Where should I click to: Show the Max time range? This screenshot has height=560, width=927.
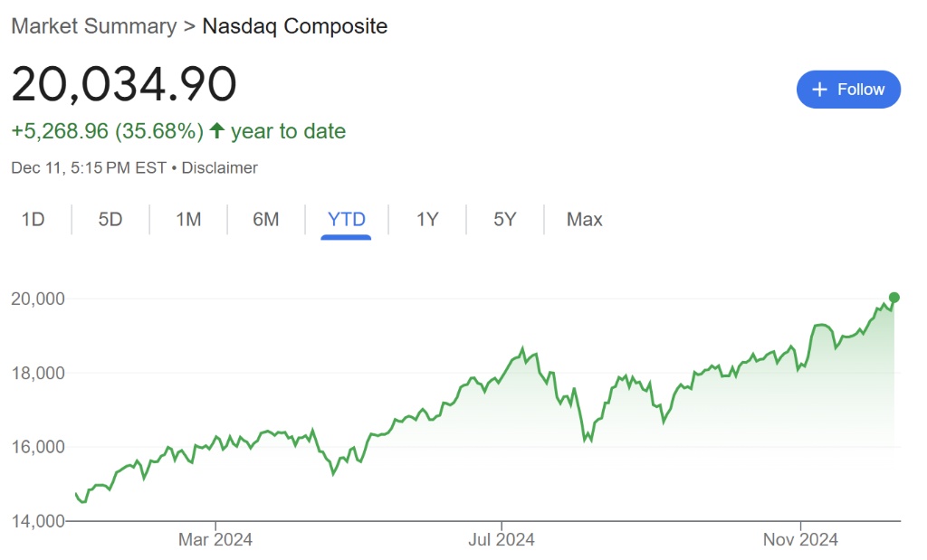(584, 219)
